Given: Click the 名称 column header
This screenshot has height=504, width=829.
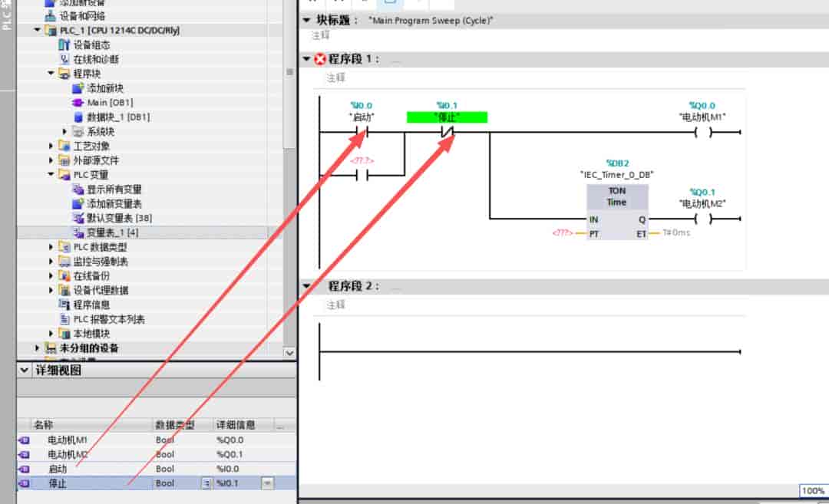Looking at the screenshot, I should tap(92, 425).
